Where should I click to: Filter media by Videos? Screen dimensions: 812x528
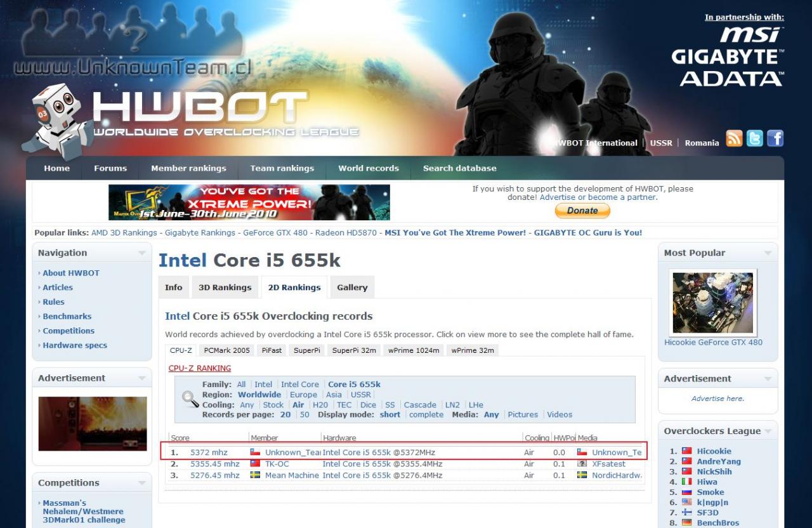click(560, 415)
